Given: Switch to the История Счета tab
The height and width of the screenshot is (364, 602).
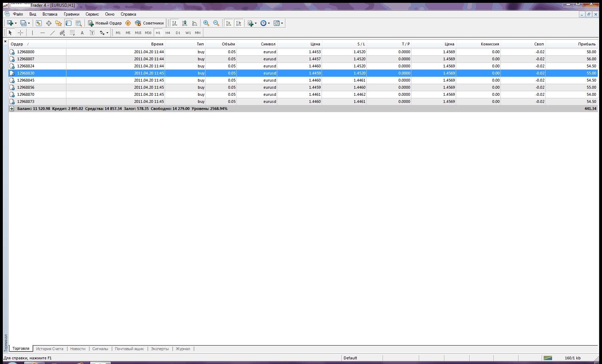Looking at the screenshot, I should coord(50,349).
